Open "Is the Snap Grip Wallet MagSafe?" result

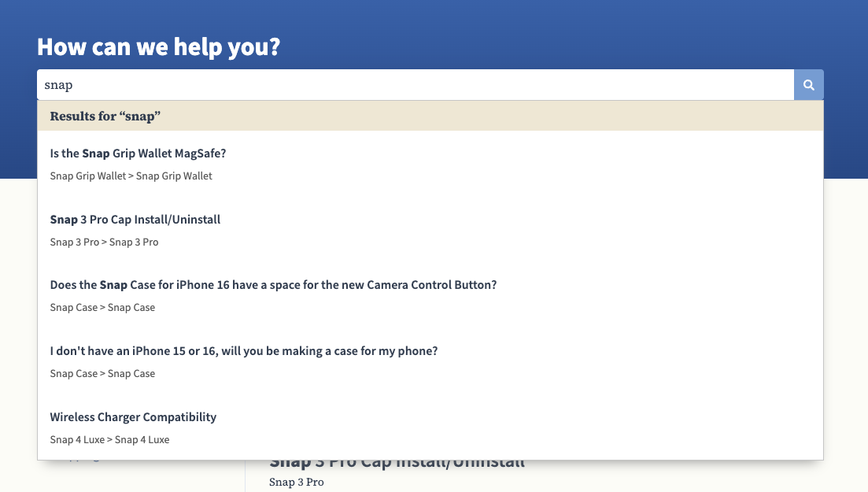click(138, 154)
